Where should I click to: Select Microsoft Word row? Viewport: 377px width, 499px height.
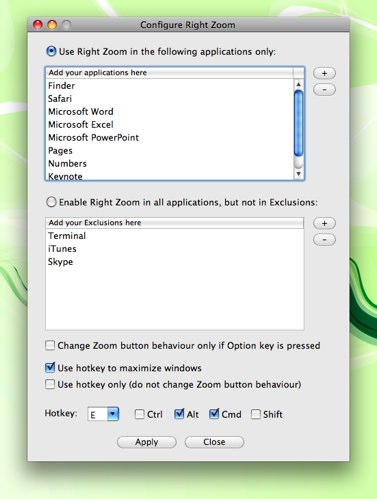point(170,112)
